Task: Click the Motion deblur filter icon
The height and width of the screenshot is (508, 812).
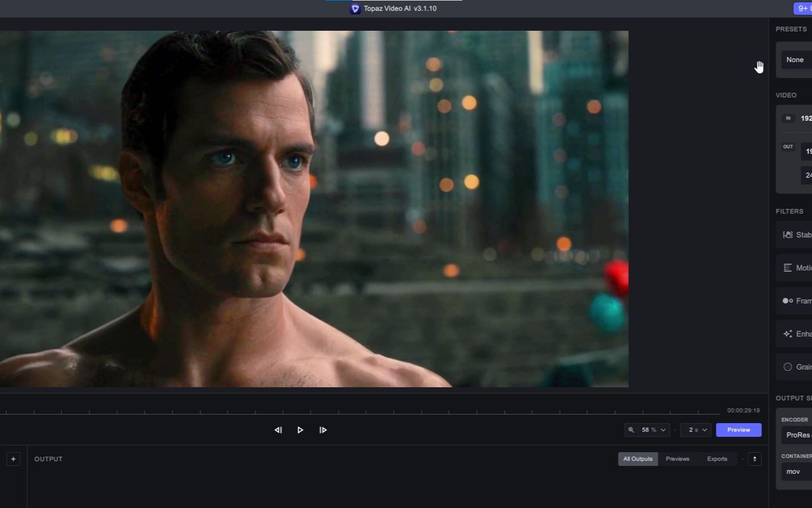Action: (x=788, y=268)
